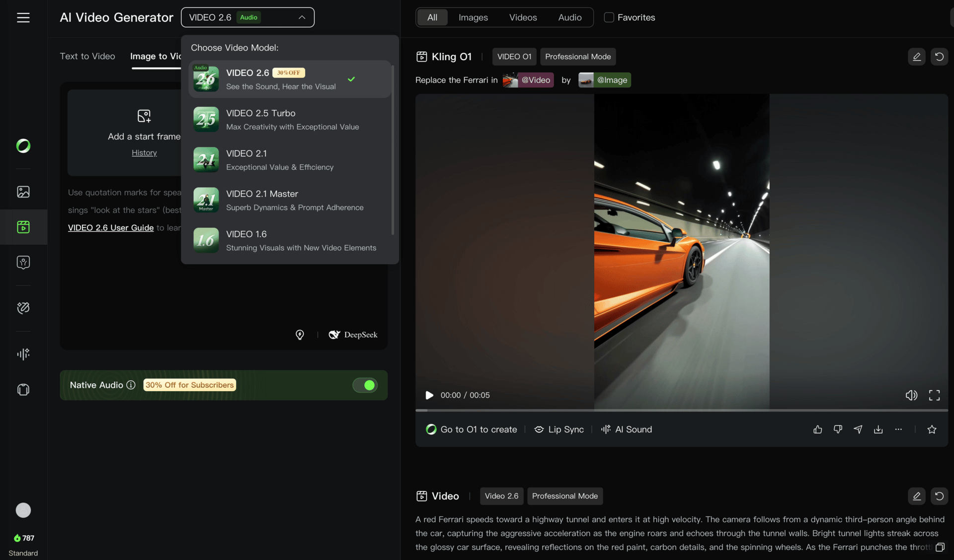Open the image generation sidebar icon

click(23, 192)
